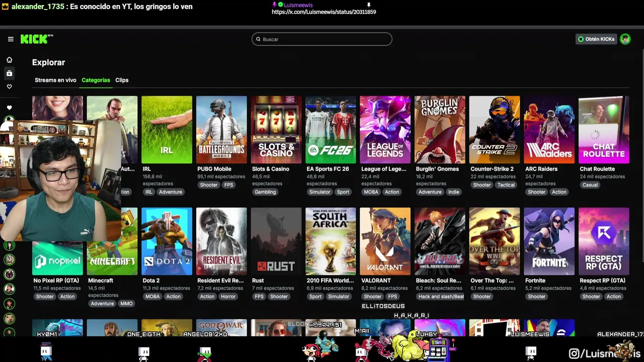Open the EA FC26 category cover

331,130
